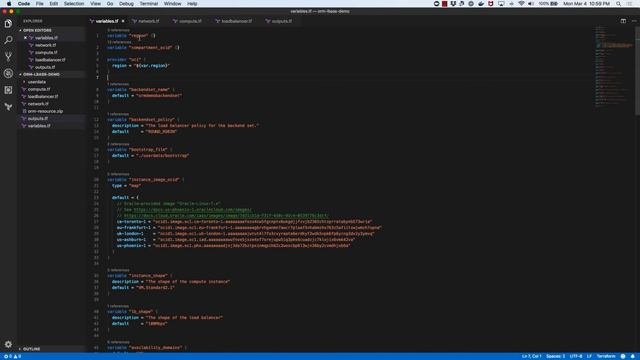Open the editor More Actions ellipsis

coord(634,21)
